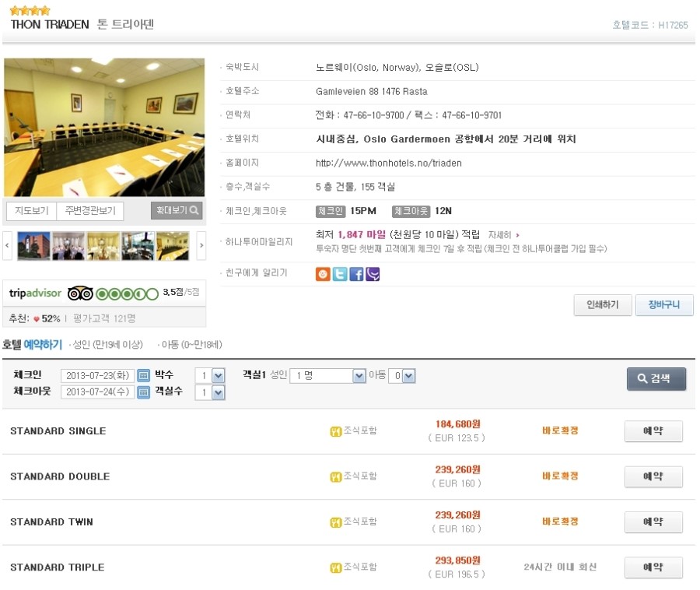Reserve the Standard Triple room
Viewport: 700px width, 590px height.
click(x=653, y=567)
